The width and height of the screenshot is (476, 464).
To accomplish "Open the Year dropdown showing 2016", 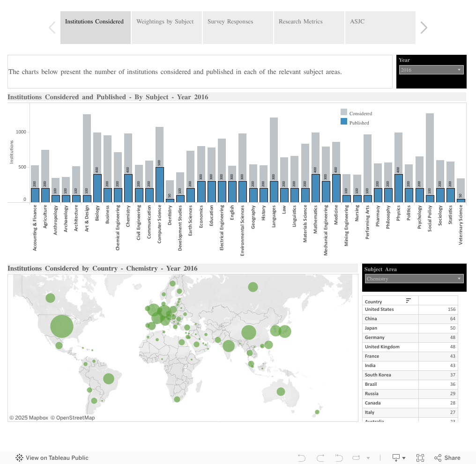I will [431, 70].
